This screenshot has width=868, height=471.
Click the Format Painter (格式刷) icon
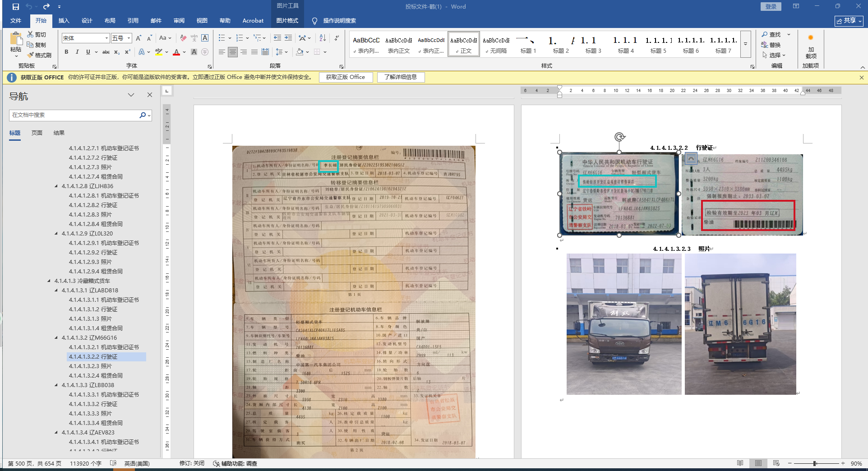[31, 55]
